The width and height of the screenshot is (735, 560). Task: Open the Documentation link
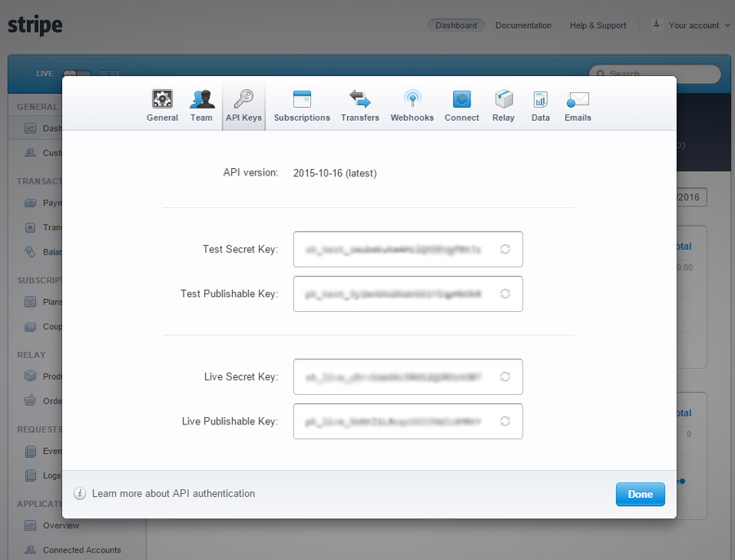(523, 25)
